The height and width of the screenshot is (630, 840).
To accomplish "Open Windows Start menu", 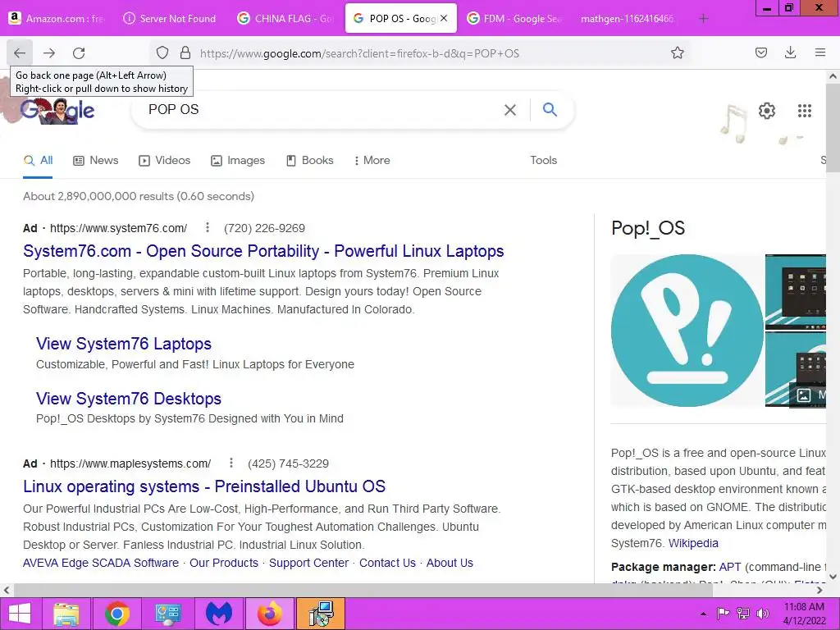I will pyautogui.click(x=20, y=614).
